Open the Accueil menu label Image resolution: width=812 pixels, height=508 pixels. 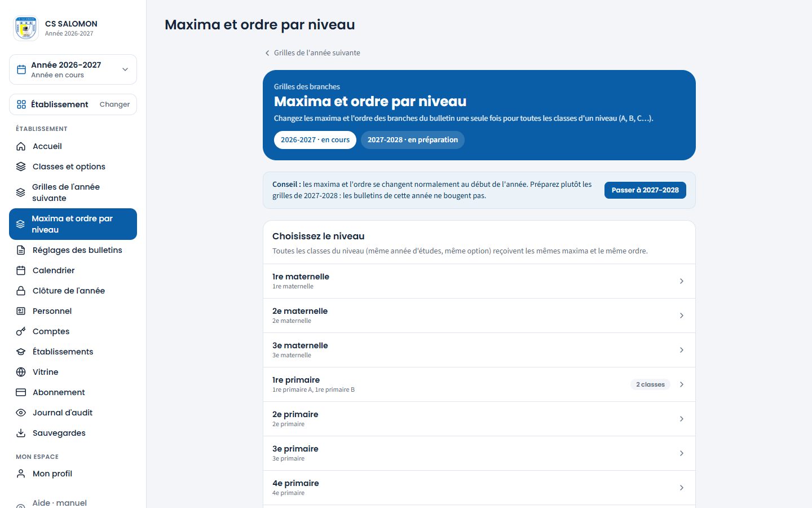click(47, 146)
